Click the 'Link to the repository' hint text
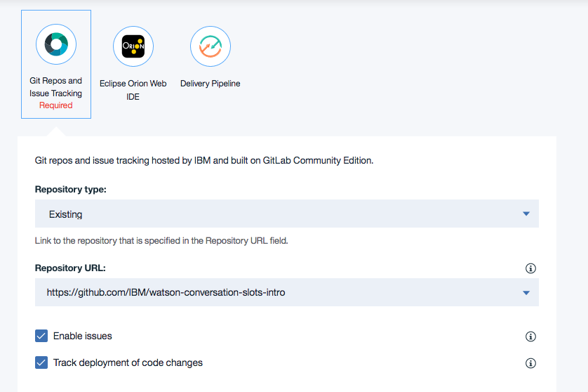The image size is (588, 392). tap(161, 241)
